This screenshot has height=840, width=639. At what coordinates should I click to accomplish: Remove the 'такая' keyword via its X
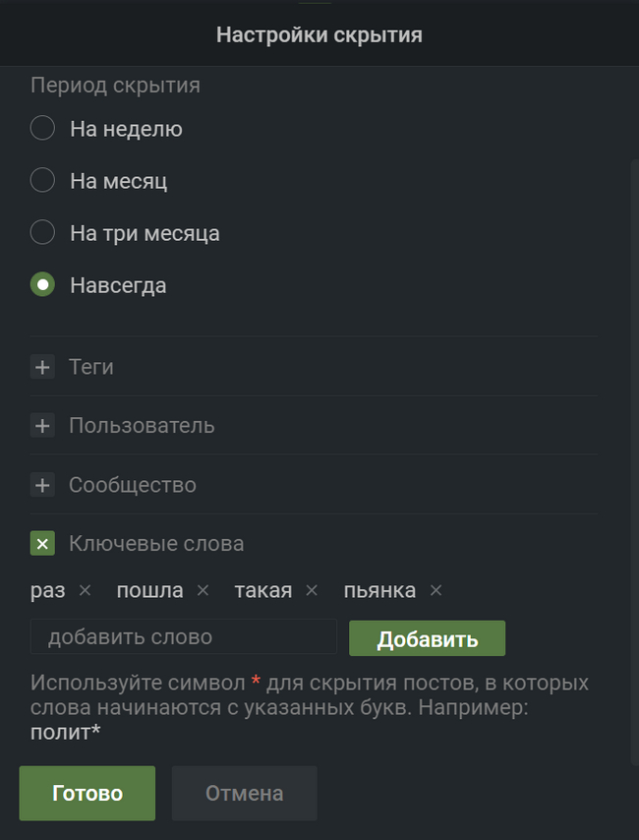pos(312,591)
